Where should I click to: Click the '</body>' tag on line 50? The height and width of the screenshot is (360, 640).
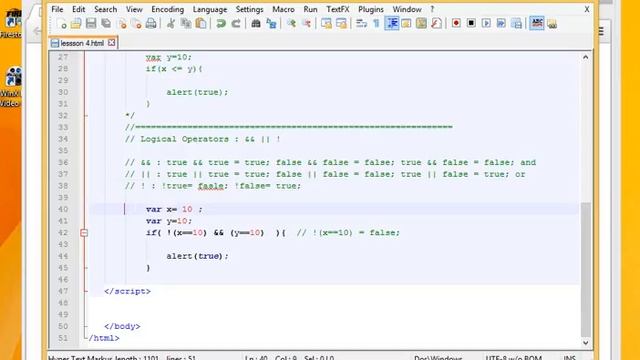(122, 326)
